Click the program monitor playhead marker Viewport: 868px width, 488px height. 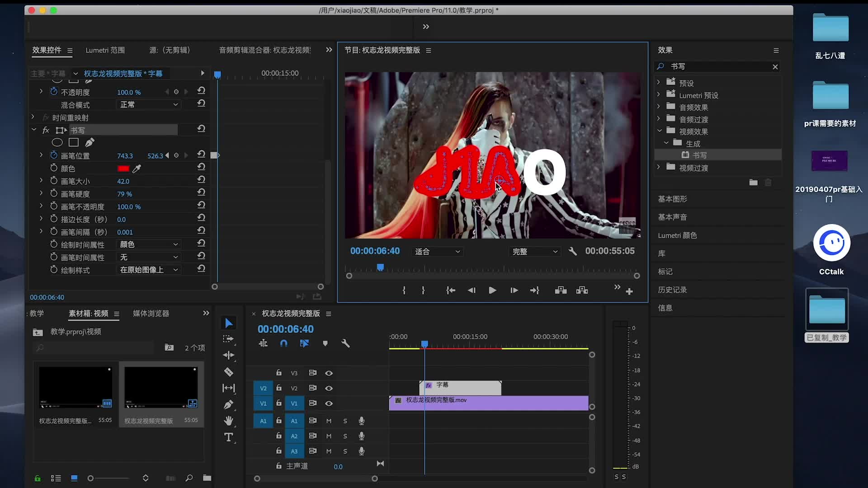pyautogui.click(x=380, y=267)
